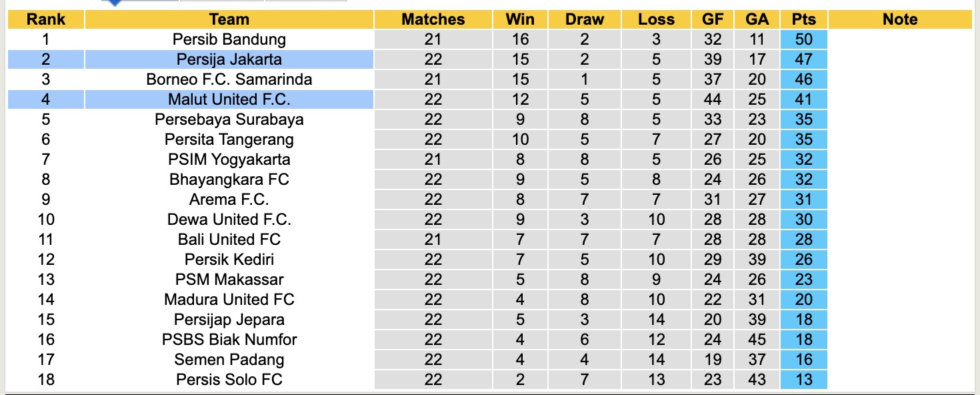
Task: Open the Persib Bandung team link
Action: point(229,39)
